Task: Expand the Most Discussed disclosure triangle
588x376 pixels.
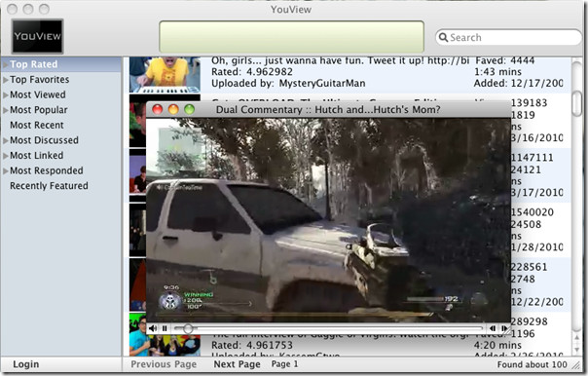Action: [5, 140]
